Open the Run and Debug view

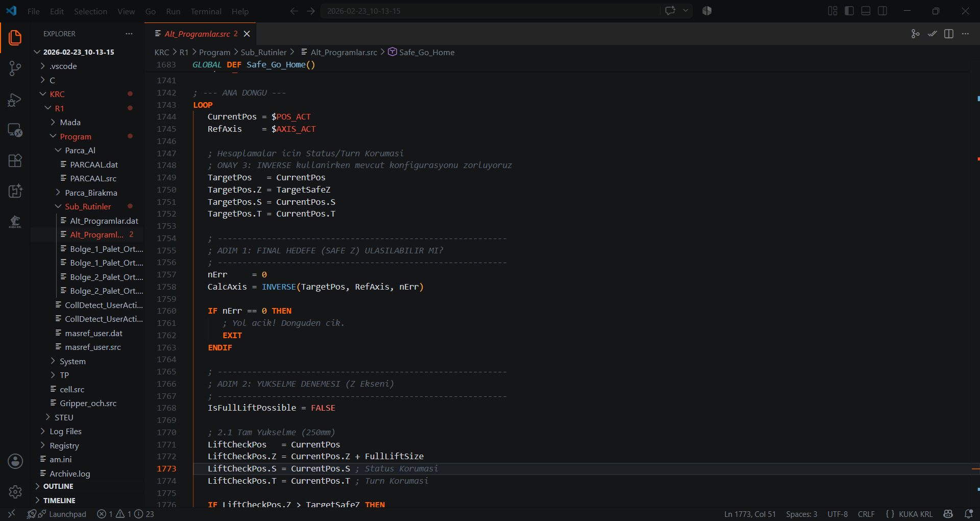[x=15, y=100]
